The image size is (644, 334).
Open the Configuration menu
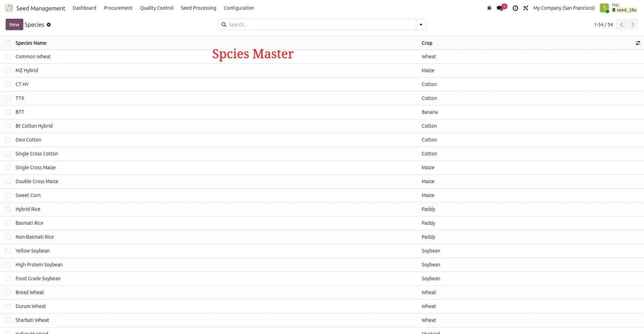tap(239, 8)
